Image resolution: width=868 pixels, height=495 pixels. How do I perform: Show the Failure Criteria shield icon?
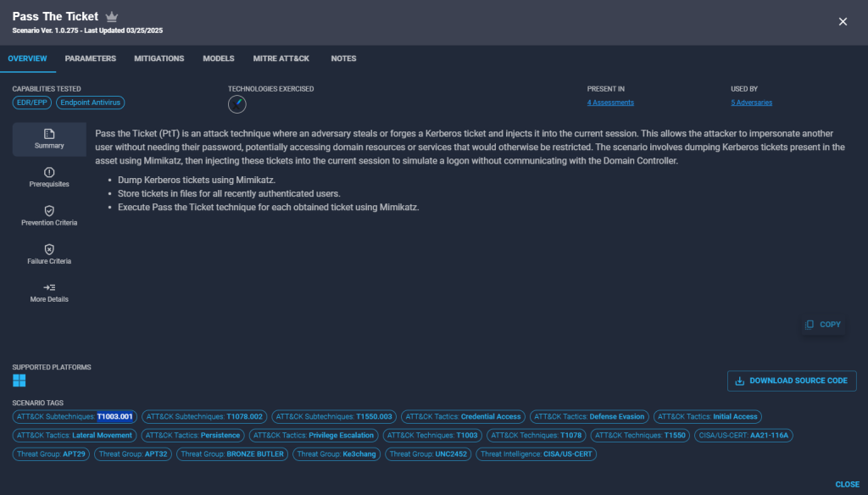[49, 249]
